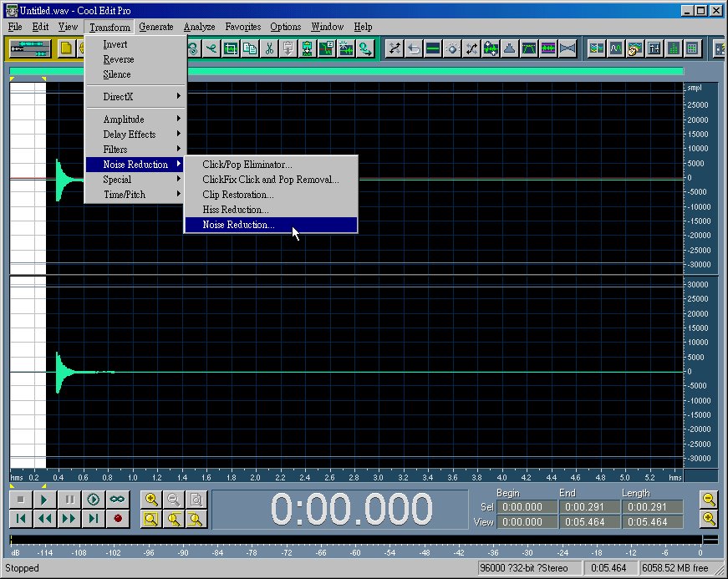Open the Analyze menu
Viewport: 728px width, 579px height.
point(199,27)
